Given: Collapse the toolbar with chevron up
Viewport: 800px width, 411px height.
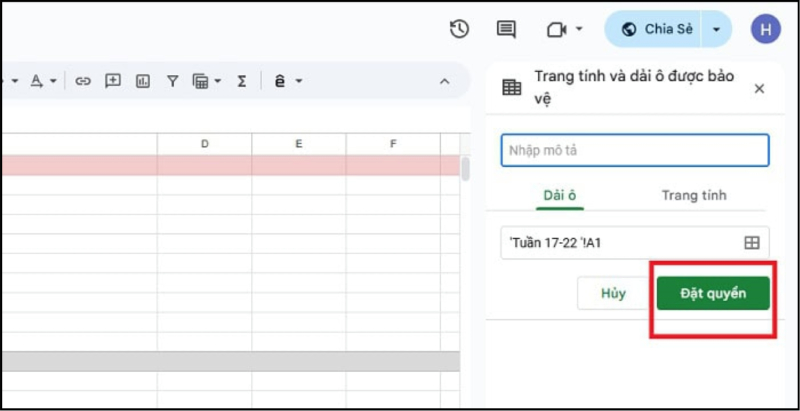Looking at the screenshot, I should (445, 81).
